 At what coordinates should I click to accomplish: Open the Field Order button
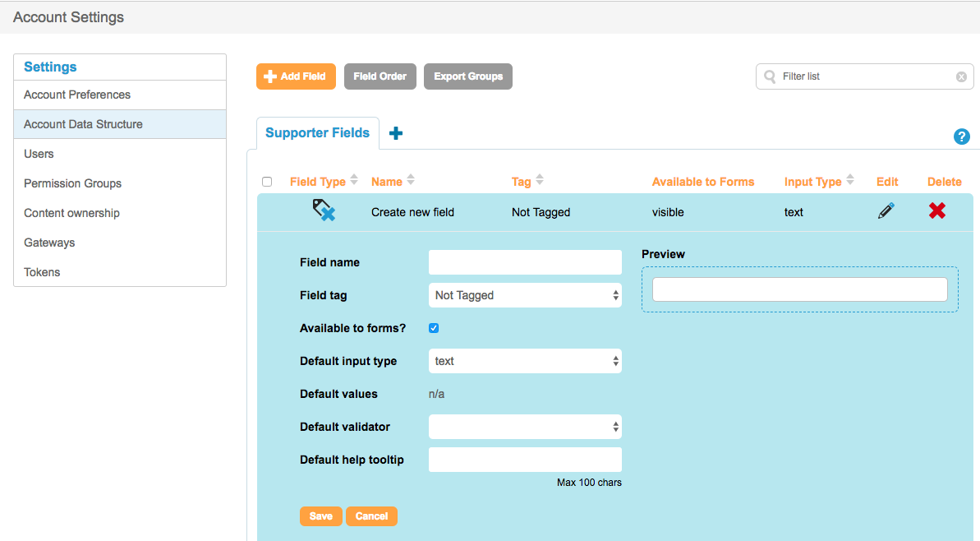click(x=380, y=76)
